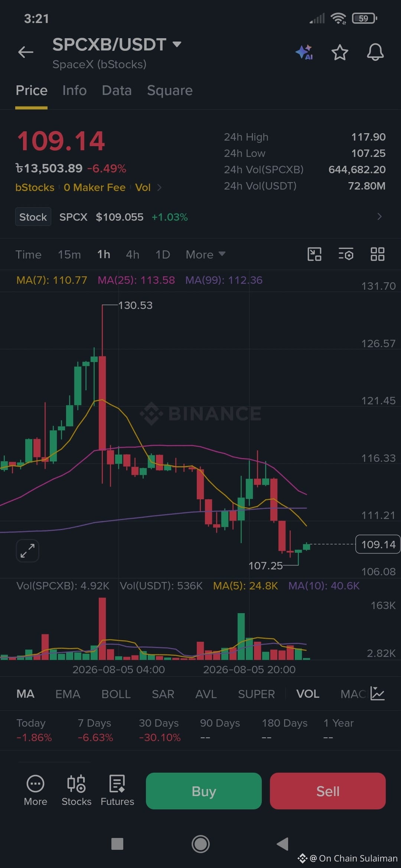
Task: Switch to the Price tab
Action: click(x=32, y=91)
